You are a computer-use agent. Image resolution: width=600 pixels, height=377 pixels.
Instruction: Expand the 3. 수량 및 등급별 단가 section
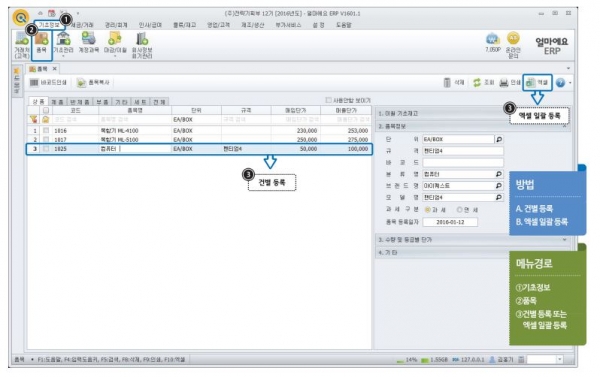472,240
